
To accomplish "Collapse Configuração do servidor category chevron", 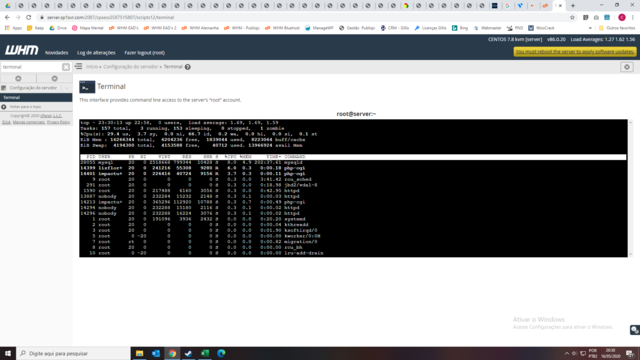I will [x=67, y=88].
